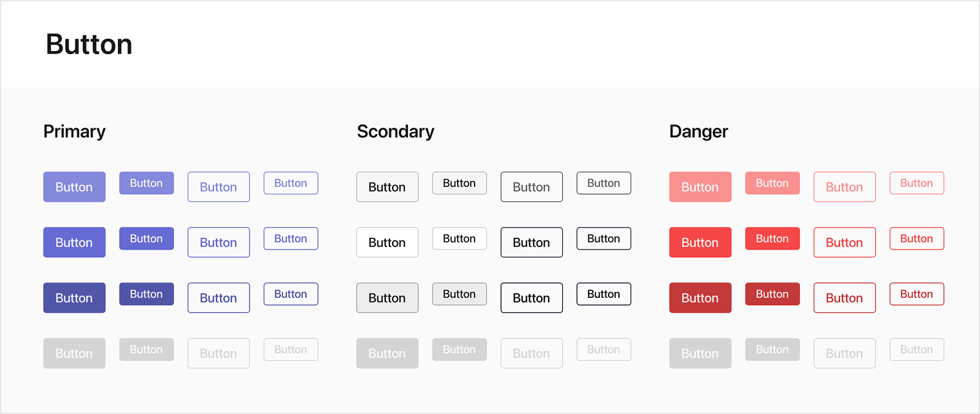Click the Danger section heading
The image size is (980, 414).
(x=698, y=132)
